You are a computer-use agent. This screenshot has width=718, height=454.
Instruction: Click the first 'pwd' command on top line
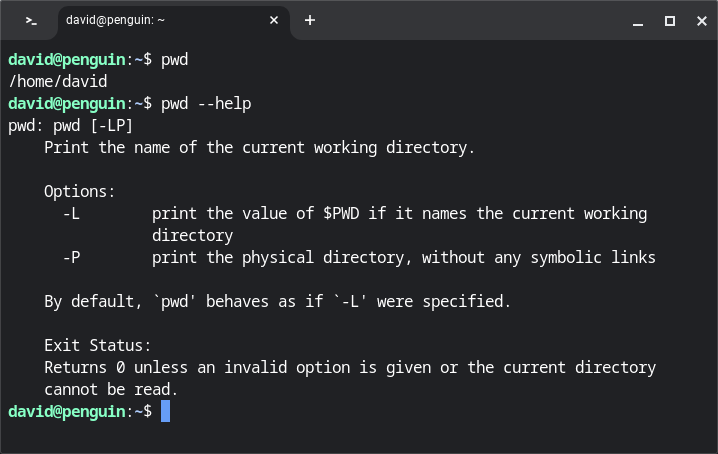pos(174,59)
